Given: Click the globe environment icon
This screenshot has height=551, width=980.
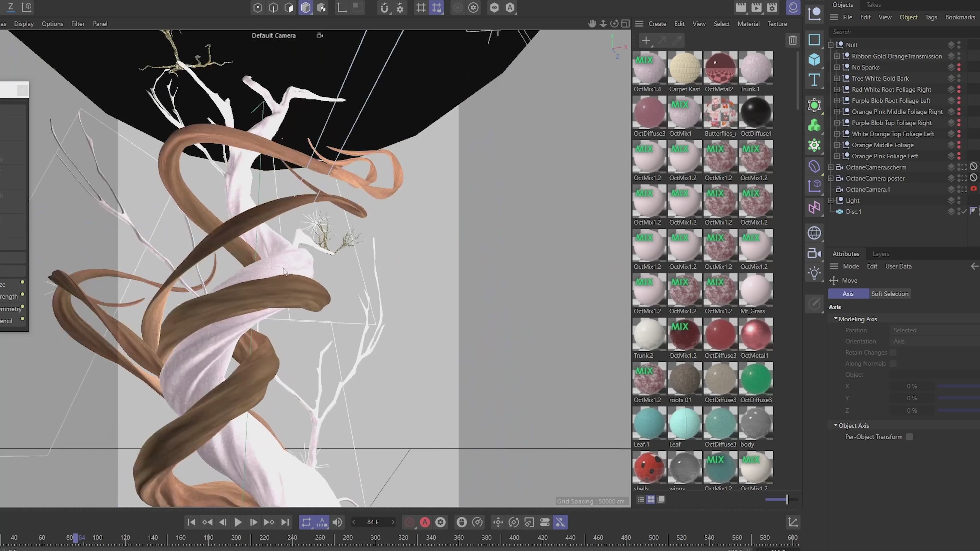Looking at the screenshot, I should 814,233.
